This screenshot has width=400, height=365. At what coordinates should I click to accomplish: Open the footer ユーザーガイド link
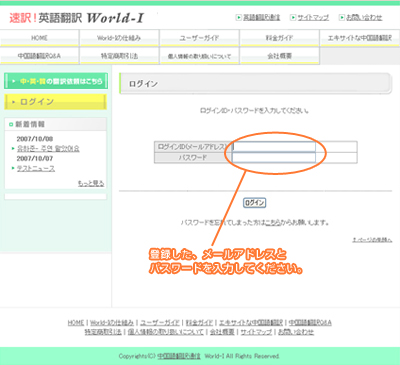[x=160, y=322]
